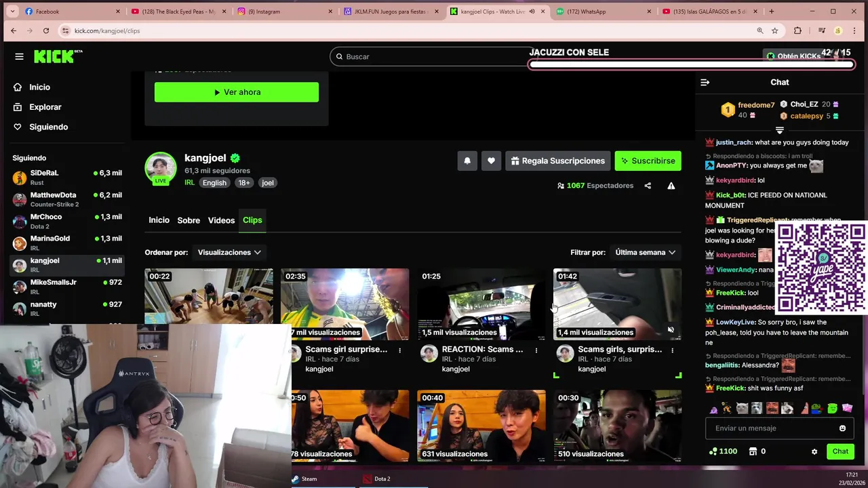This screenshot has height=488, width=868.
Task: Switch to the Videos channel tab
Action: click(x=221, y=220)
